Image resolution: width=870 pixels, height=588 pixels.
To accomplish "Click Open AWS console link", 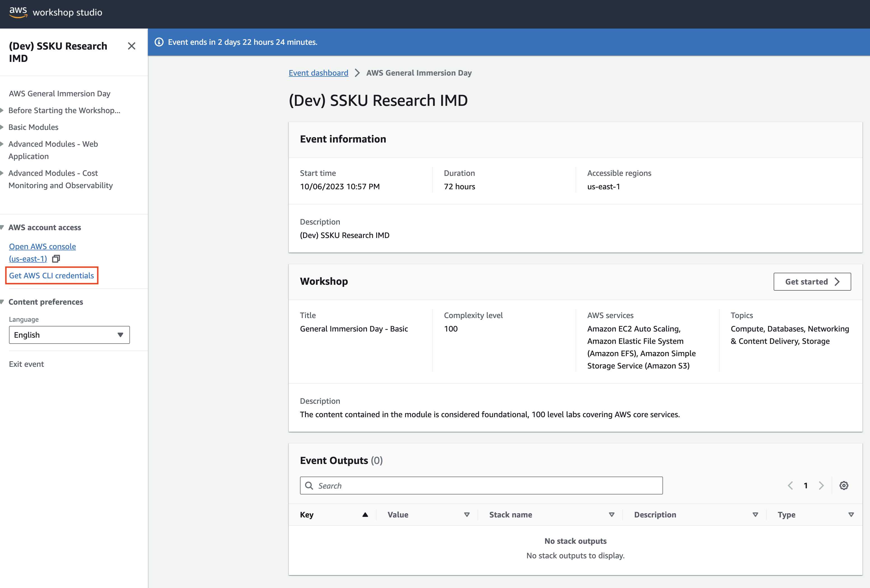I will pyautogui.click(x=42, y=253).
